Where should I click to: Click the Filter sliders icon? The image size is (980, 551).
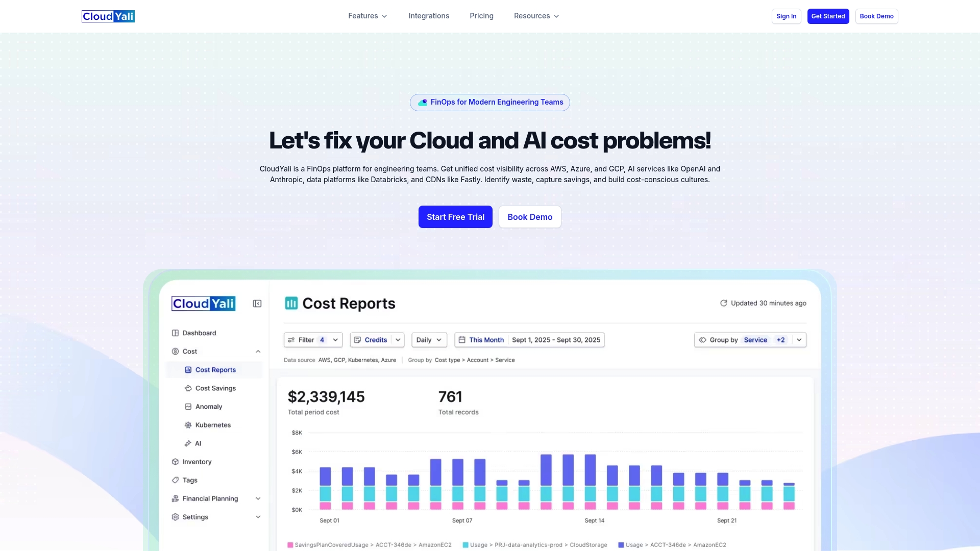pos(291,340)
